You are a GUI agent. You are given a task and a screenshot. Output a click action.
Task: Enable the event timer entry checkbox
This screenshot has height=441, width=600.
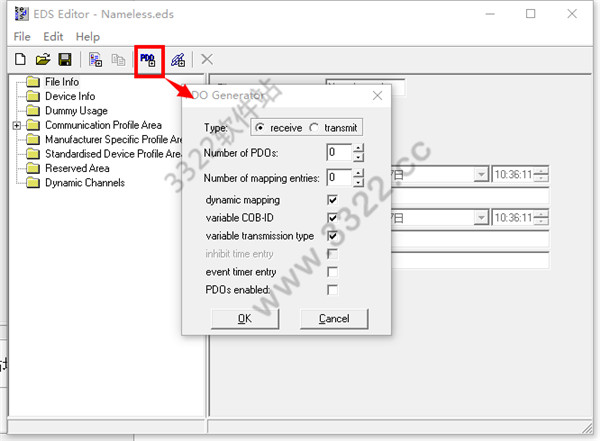pyautogui.click(x=332, y=272)
